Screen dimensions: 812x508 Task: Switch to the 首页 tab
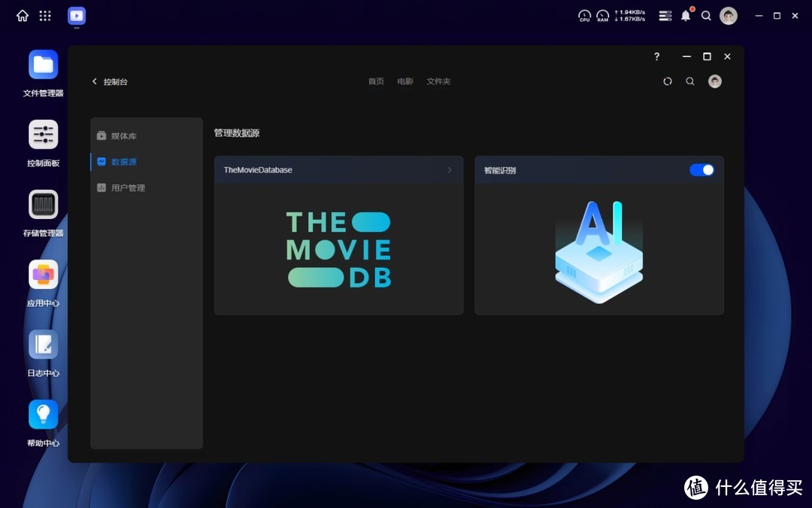coord(376,81)
